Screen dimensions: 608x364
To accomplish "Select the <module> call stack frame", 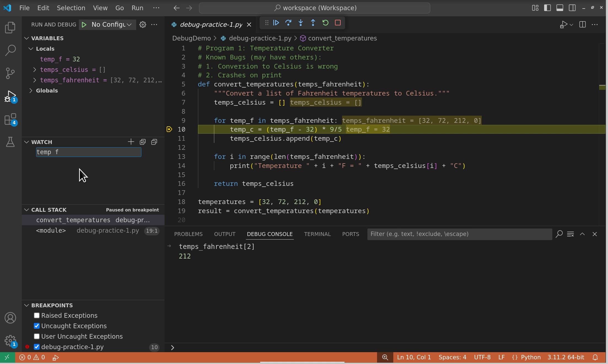I will pos(51,230).
